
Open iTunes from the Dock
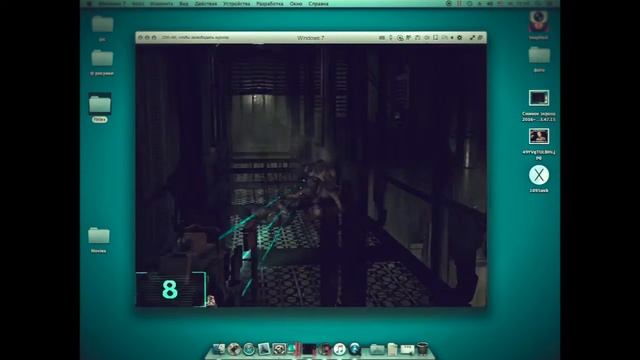pyautogui.click(x=340, y=349)
